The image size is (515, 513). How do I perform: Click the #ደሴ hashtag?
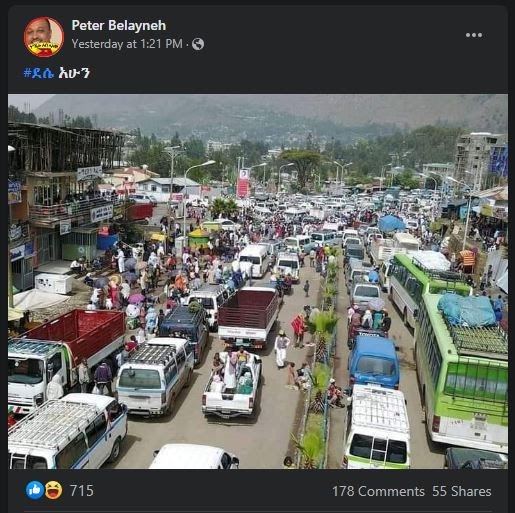coord(39,73)
